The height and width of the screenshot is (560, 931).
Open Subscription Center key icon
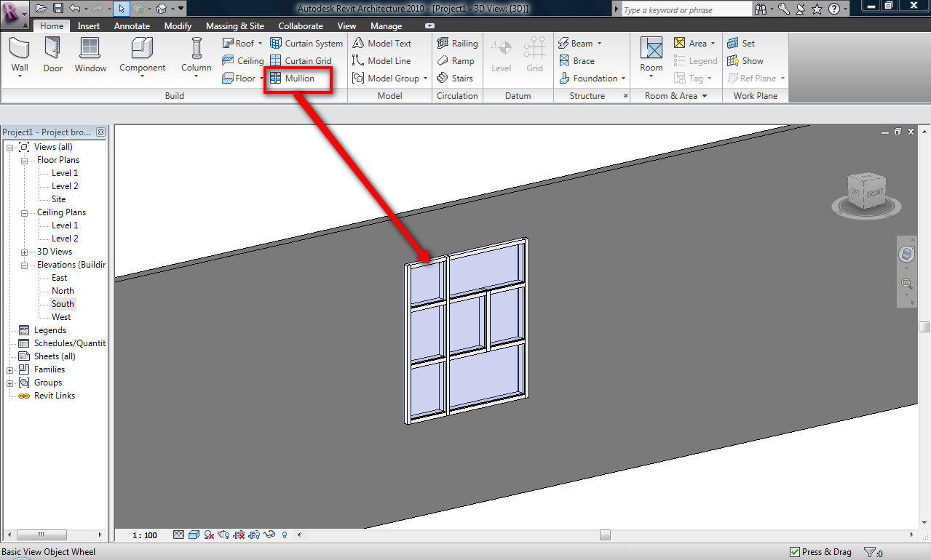point(784,9)
